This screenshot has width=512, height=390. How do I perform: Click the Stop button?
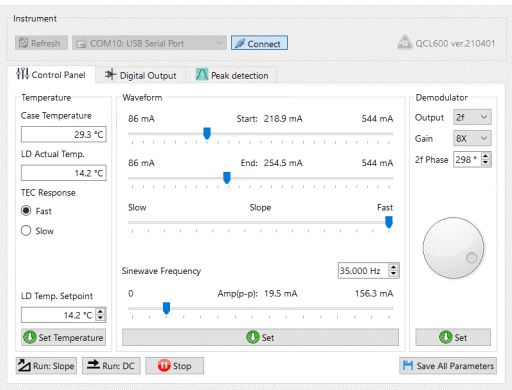click(174, 366)
